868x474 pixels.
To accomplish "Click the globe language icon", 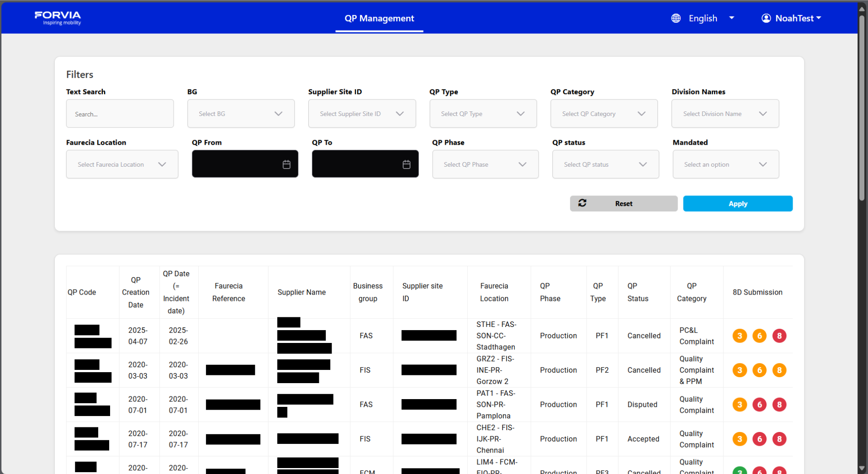I will (x=676, y=18).
